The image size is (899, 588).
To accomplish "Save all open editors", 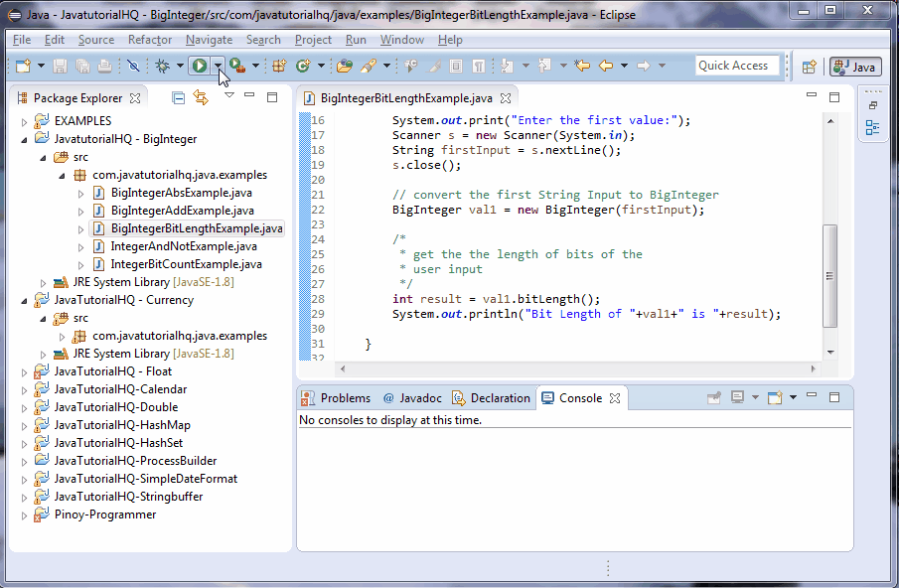I will click(x=80, y=67).
